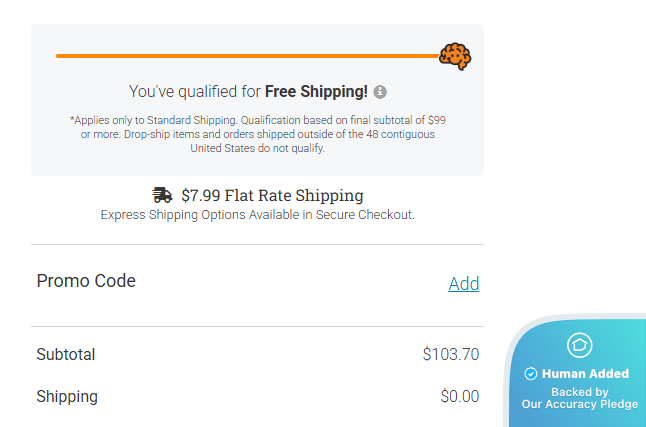Click the Promo Code label
Screen dimensions: 646x427
(x=86, y=281)
